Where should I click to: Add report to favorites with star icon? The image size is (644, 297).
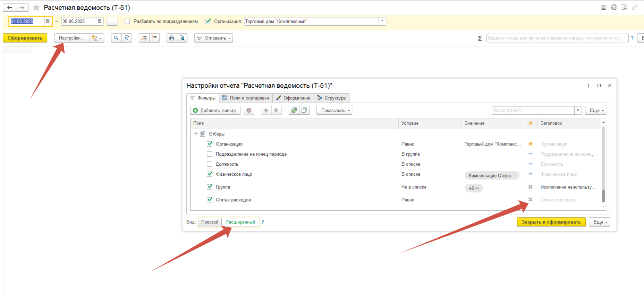(x=36, y=8)
